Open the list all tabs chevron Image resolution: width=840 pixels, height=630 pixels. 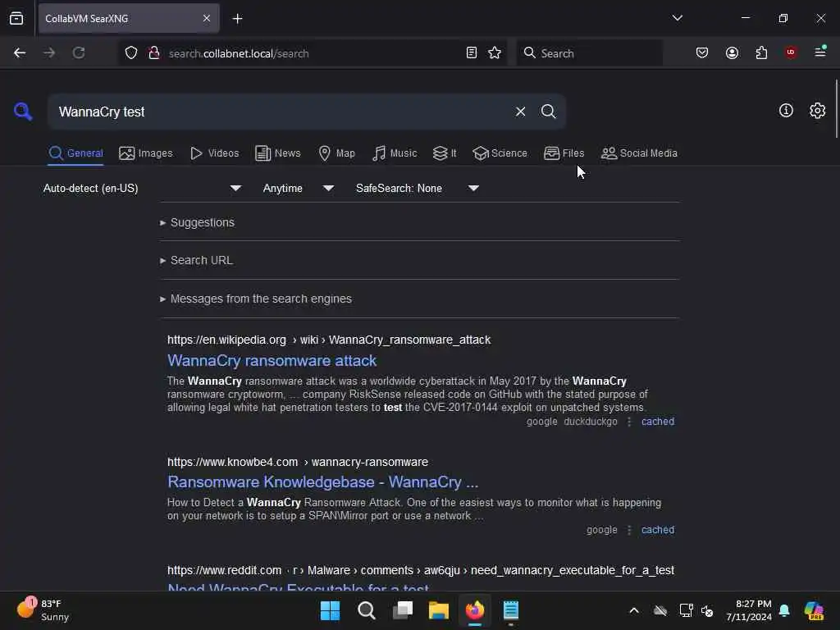[677, 18]
